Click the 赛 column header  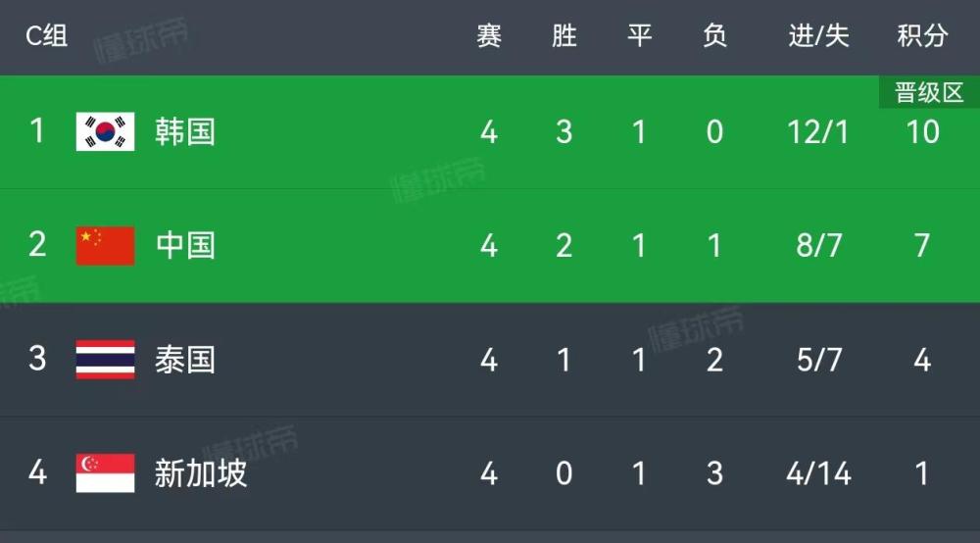pos(489,35)
